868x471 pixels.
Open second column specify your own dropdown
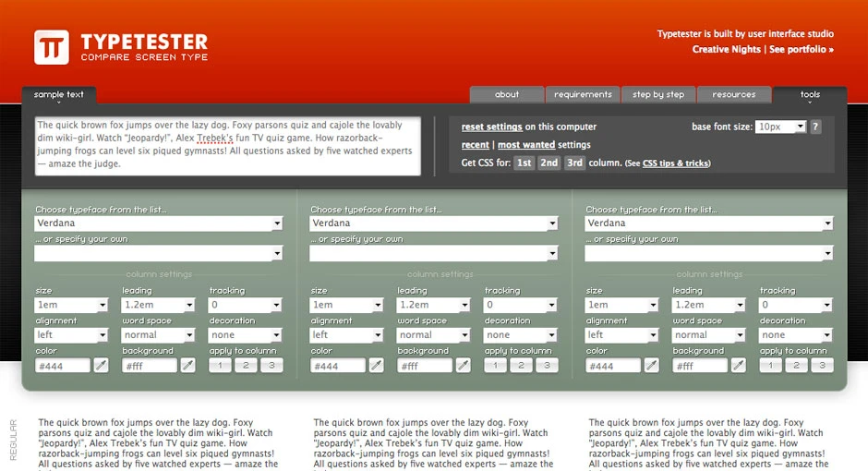pos(433,253)
